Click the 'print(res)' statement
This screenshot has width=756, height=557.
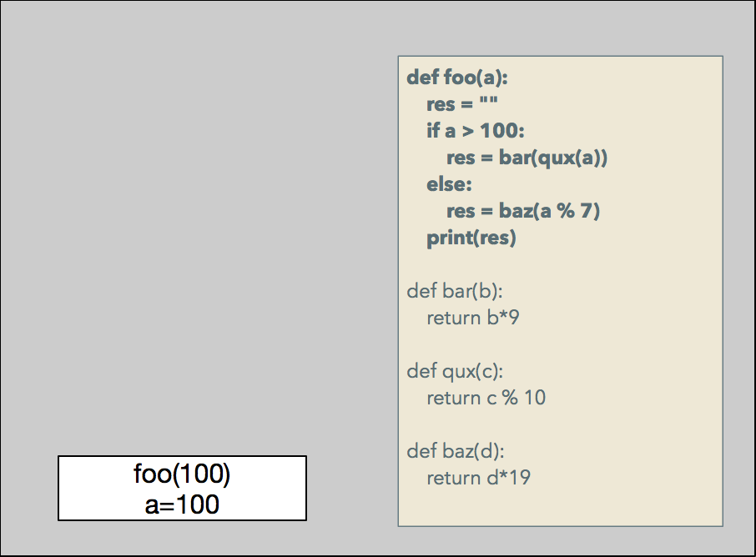coord(471,238)
